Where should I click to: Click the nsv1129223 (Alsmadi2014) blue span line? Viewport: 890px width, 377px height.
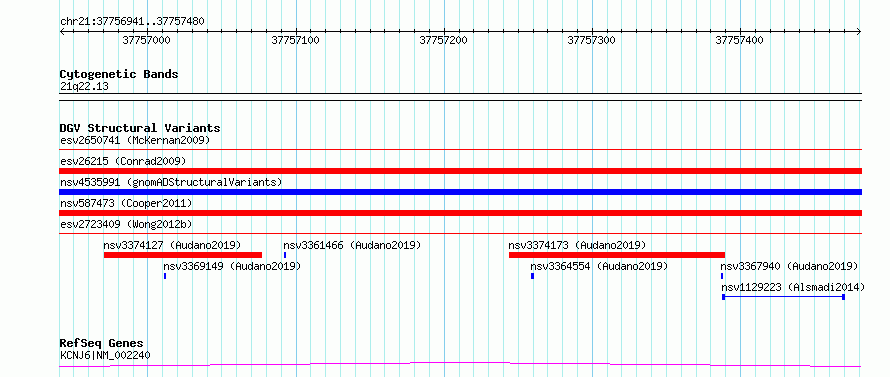[x=783, y=297]
